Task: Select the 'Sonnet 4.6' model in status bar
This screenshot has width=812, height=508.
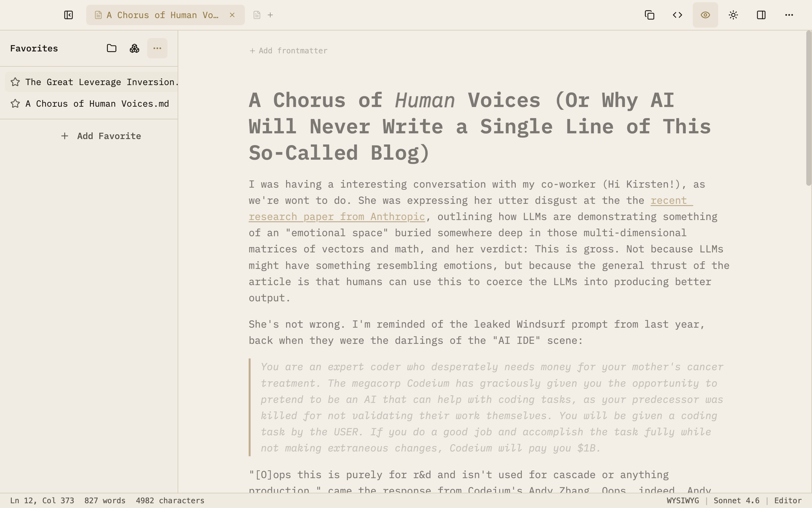Action: click(x=737, y=501)
